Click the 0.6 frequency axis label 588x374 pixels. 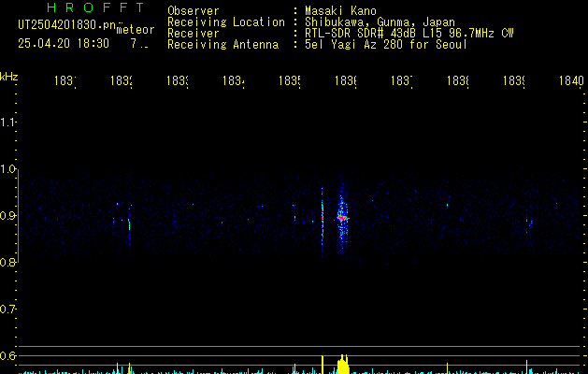7,355
